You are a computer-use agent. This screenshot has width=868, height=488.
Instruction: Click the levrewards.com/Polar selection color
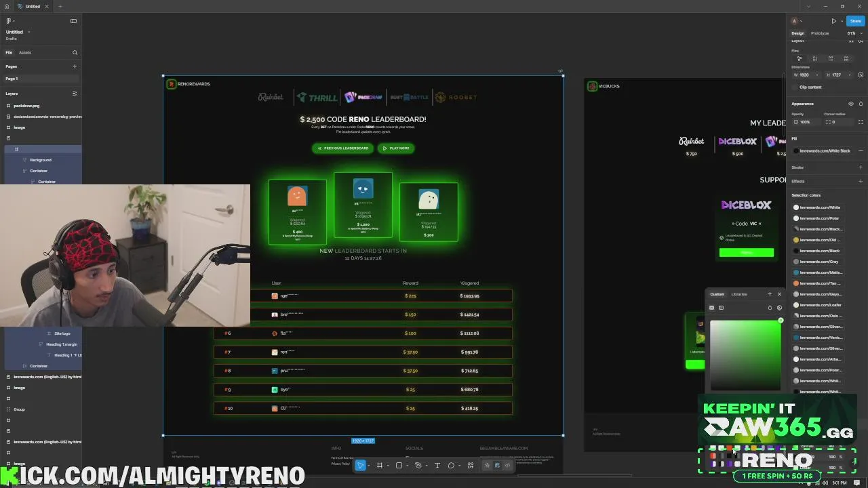coord(820,218)
